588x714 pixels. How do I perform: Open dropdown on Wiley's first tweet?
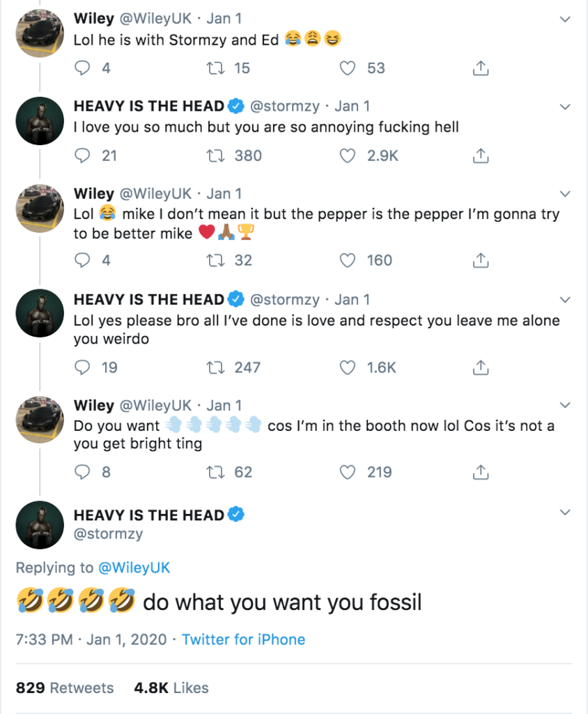[565, 19]
